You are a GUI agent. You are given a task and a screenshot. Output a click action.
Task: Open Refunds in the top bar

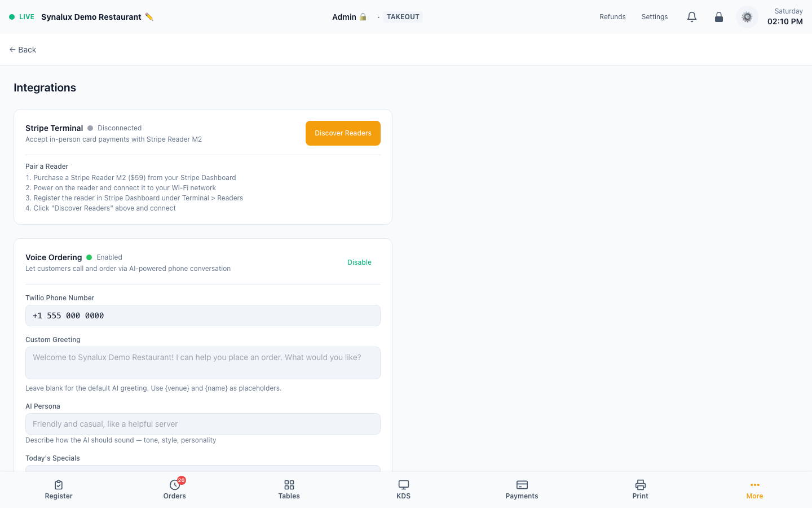pyautogui.click(x=612, y=17)
